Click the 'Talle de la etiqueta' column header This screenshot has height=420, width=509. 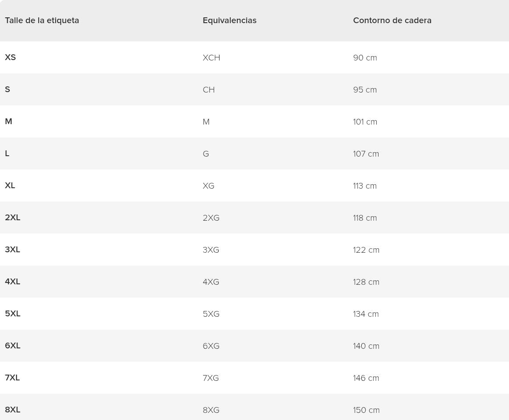coord(42,20)
